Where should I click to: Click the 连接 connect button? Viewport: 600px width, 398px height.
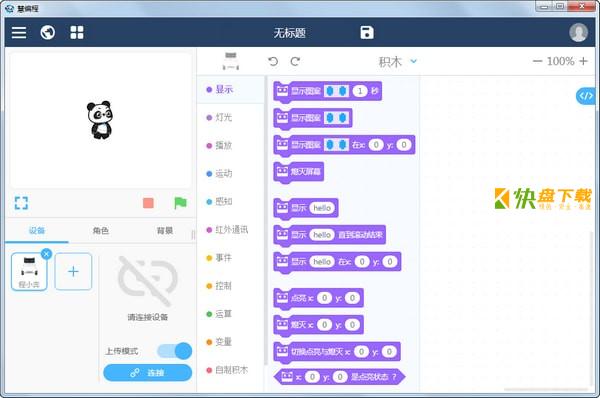tap(147, 373)
